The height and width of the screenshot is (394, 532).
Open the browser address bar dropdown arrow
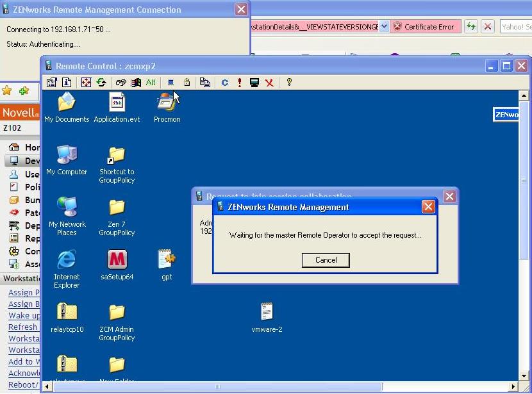point(384,26)
